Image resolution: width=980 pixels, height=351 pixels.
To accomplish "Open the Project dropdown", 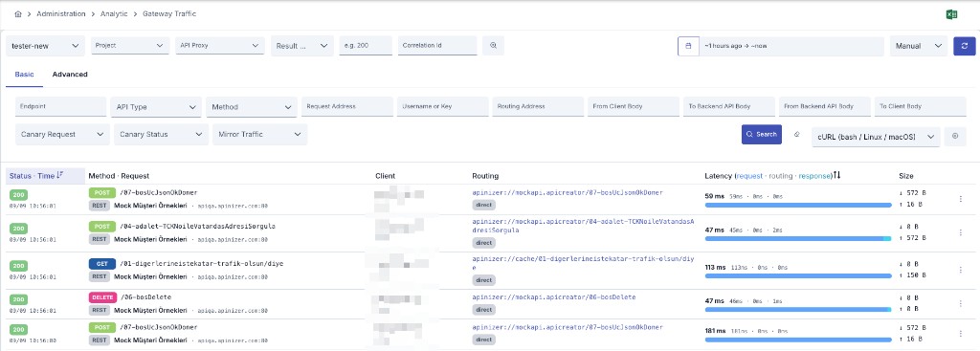I will (x=130, y=46).
